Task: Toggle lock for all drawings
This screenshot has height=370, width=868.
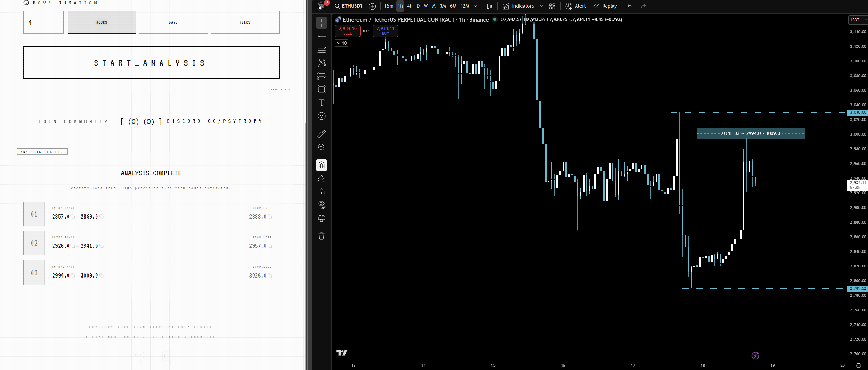Action: (x=321, y=192)
